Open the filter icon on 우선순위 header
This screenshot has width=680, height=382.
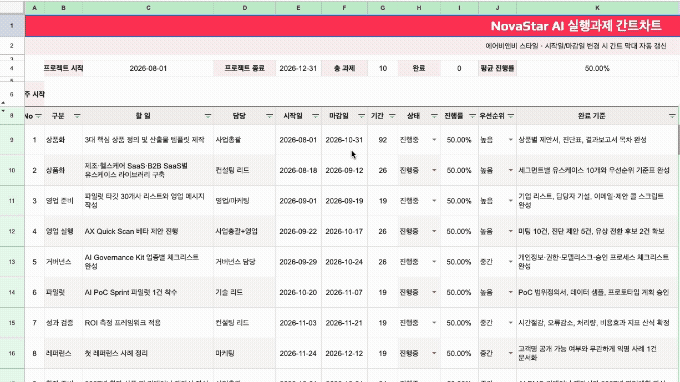click(x=510, y=116)
